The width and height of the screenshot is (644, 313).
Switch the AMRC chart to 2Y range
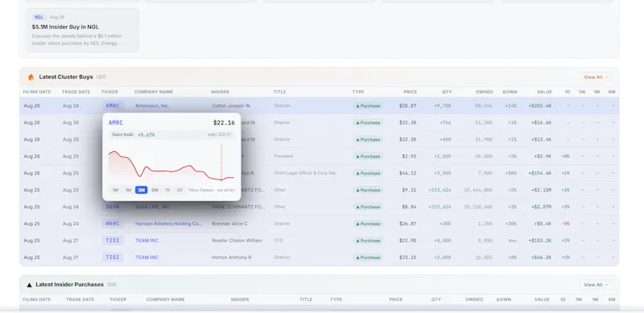point(180,190)
